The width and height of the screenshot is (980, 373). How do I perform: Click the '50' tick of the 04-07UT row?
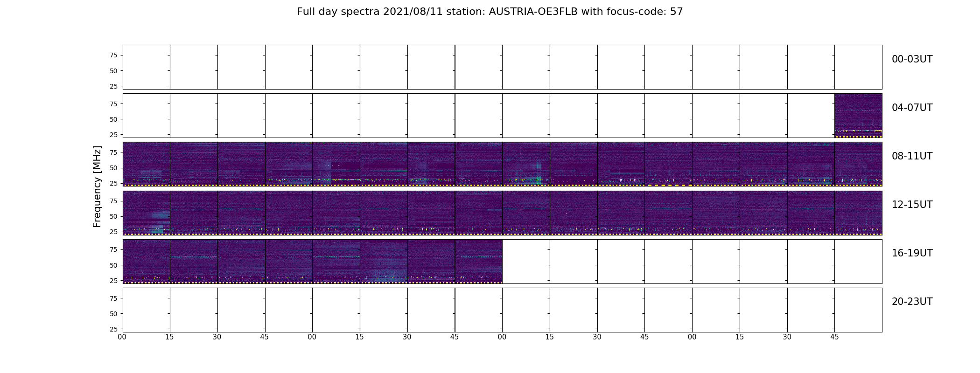click(113, 119)
